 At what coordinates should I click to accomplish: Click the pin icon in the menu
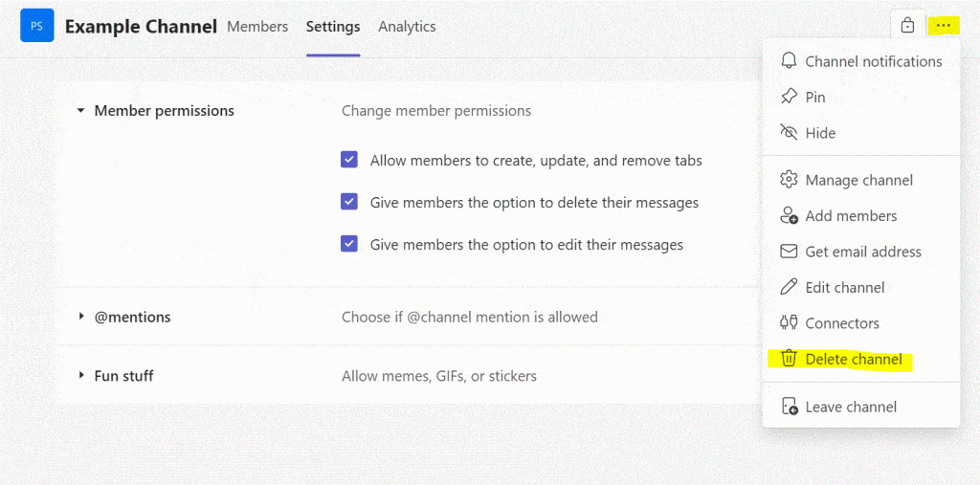point(790,97)
